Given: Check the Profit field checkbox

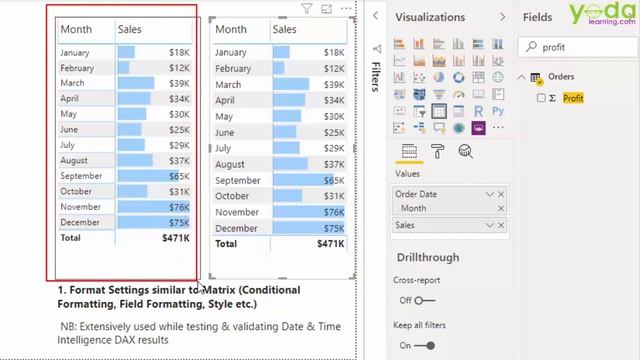Looking at the screenshot, I should [x=541, y=98].
